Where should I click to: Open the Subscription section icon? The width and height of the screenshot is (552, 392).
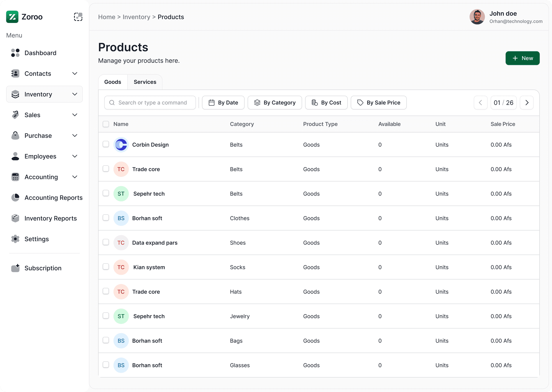[15, 268]
